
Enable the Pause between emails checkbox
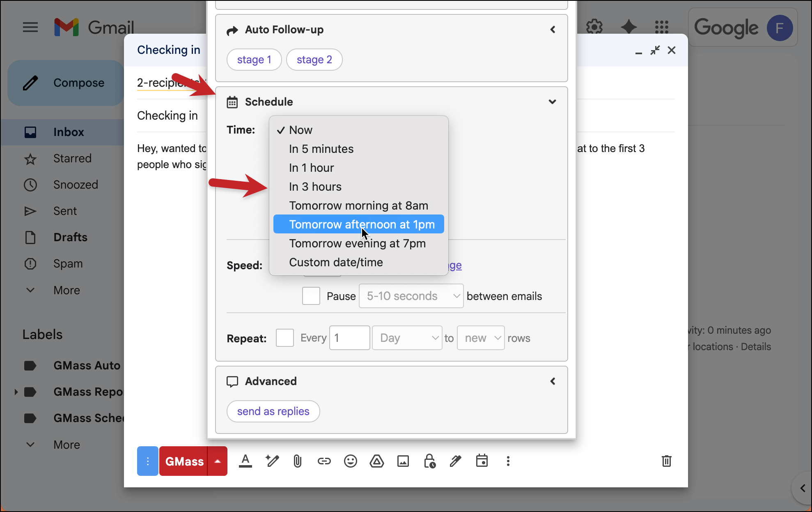click(311, 296)
